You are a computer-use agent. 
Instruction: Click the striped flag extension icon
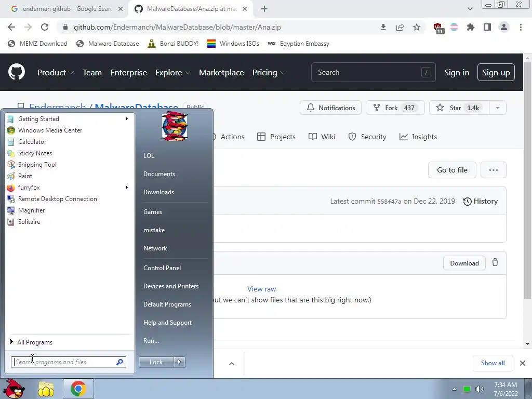[x=454, y=27]
